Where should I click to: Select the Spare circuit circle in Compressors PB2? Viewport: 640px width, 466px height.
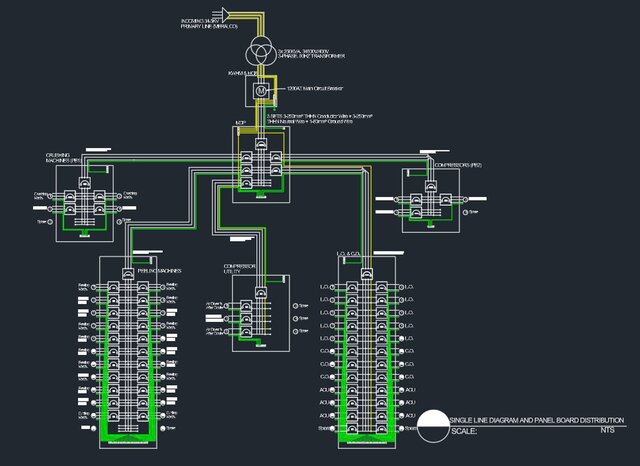click(466, 212)
